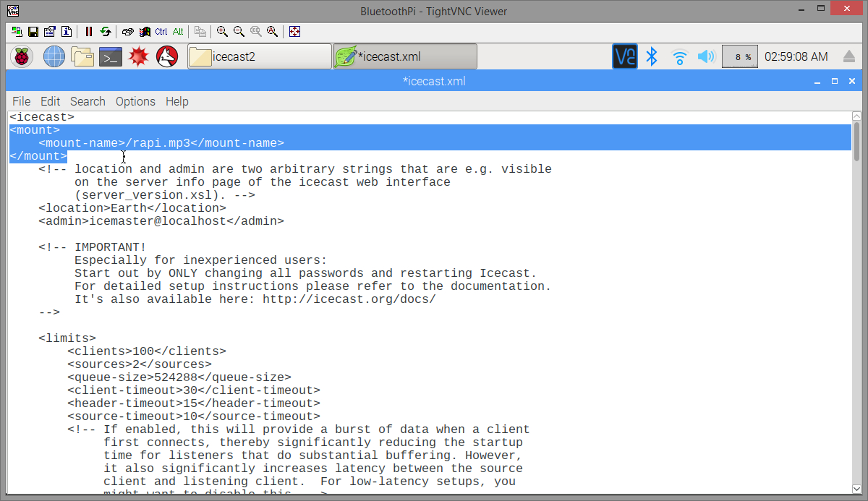Screen dimensions: 868x501
Task: Click the IMPORTANT! comment line
Action: 93,247
